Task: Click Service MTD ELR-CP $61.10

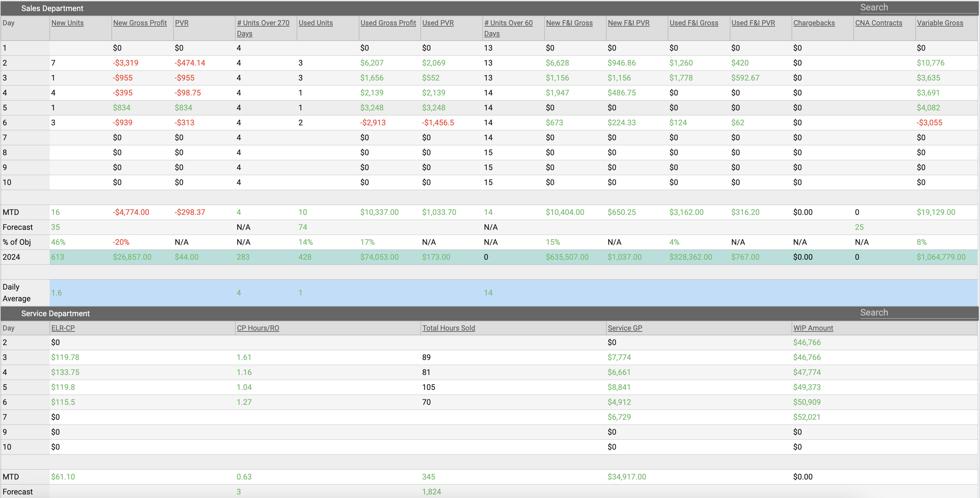Action: tap(63, 477)
